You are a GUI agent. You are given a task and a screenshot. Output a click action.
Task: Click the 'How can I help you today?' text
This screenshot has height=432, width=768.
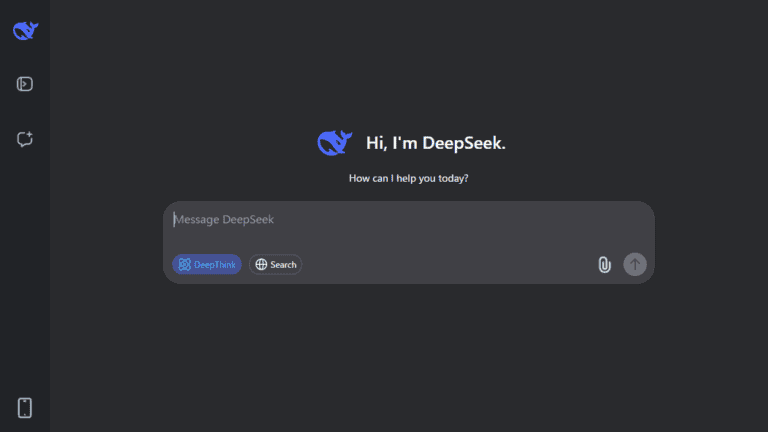pyautogui.click(x=408, y=178)
